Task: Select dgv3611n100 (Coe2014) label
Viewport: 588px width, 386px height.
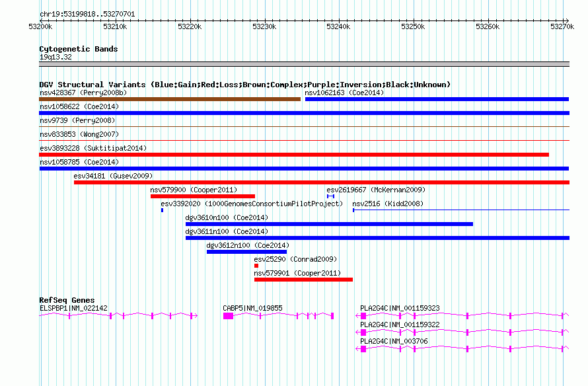Action: [227, 231]
